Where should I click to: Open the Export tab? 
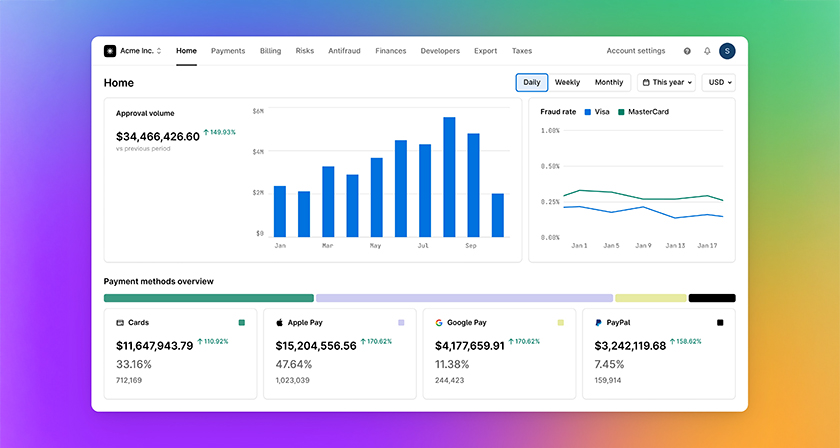[x=486, y=51]
